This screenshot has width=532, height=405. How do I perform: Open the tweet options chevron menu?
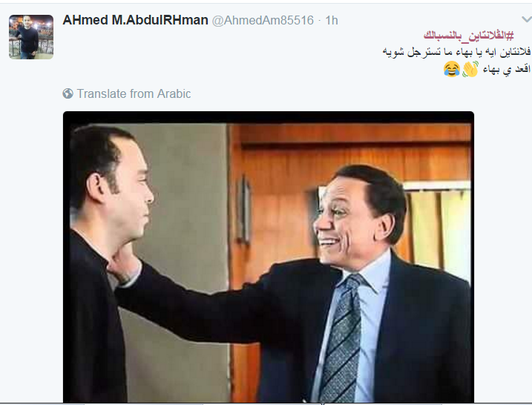(527, 19)
